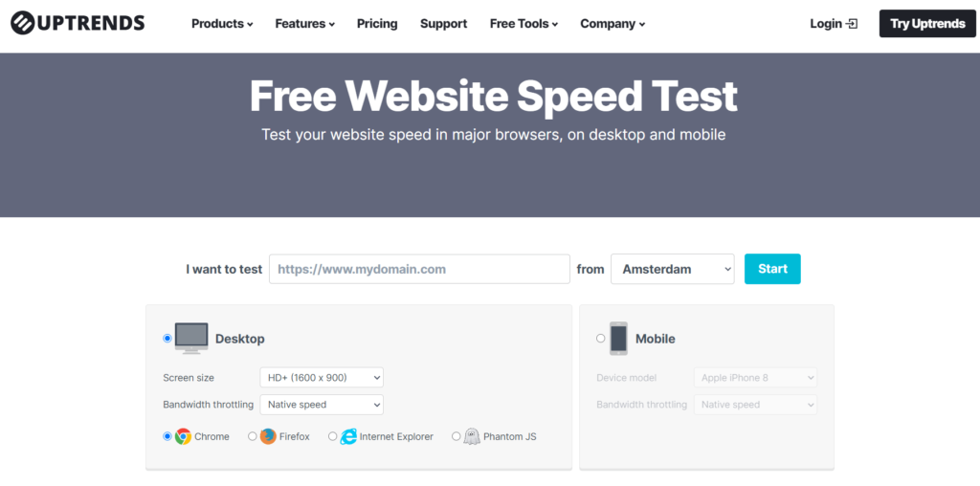Click the Uptrends logo

pyautogui.click(x=78, y=23)
